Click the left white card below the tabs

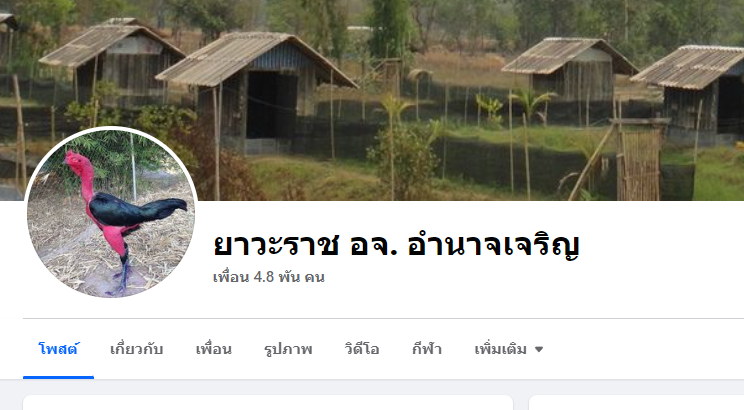point(268,402)
